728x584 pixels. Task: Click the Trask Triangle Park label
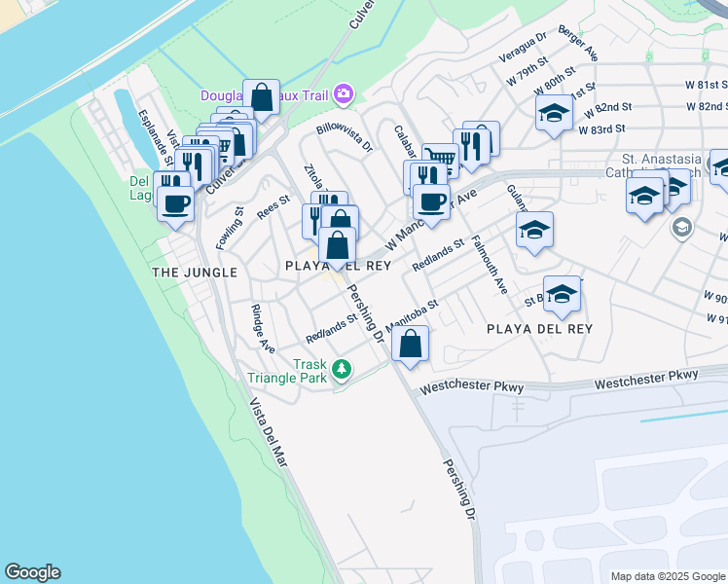point(287,371)
